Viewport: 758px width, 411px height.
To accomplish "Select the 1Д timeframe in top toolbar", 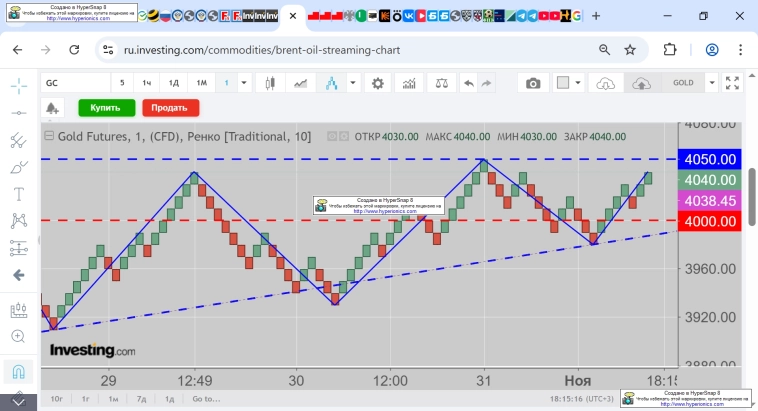I will coord(173,83).
